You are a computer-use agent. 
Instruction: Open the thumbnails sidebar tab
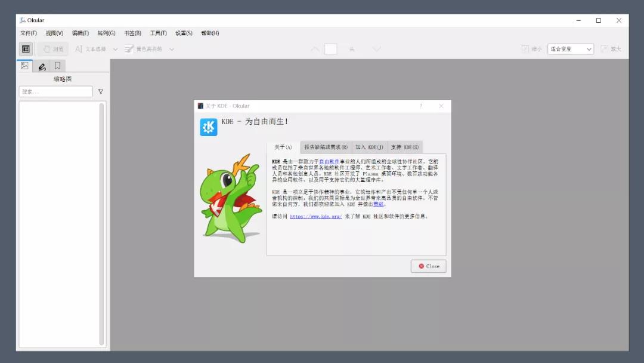coord(25,66)
